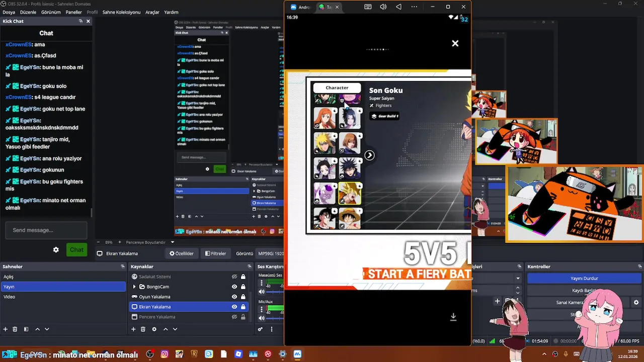
Task: Toggle visibility of Ekran Yakalama source
Action: (234, 307)
